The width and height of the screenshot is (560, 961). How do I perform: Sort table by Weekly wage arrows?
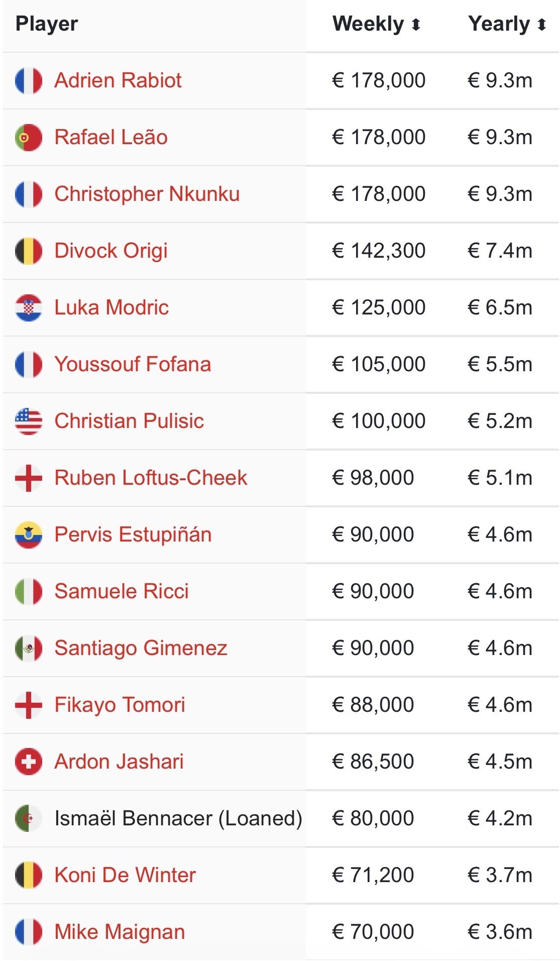pyautogui.click(x=416, y=25)
